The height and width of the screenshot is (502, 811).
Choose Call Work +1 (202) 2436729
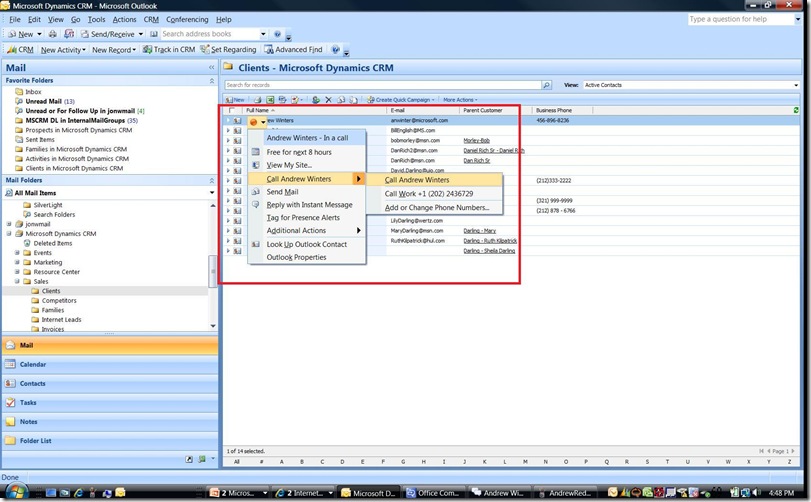point(434,194)
